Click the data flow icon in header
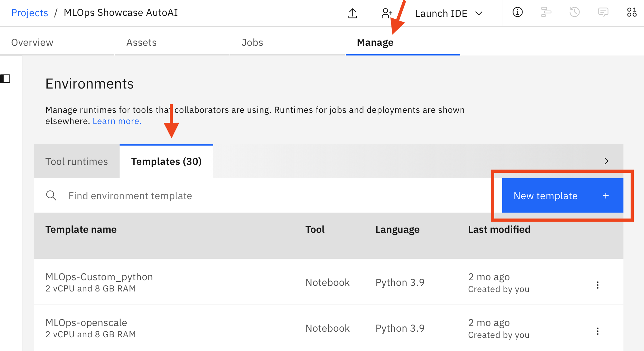This screenshot has width=644, height=351. [x=546, y=12]
